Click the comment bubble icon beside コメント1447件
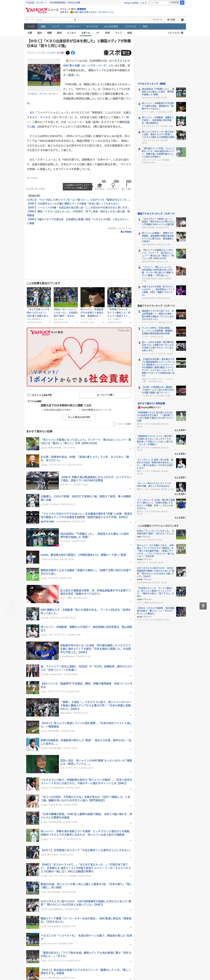The height and width of the screenshot is (980, 210). [29, 395]
